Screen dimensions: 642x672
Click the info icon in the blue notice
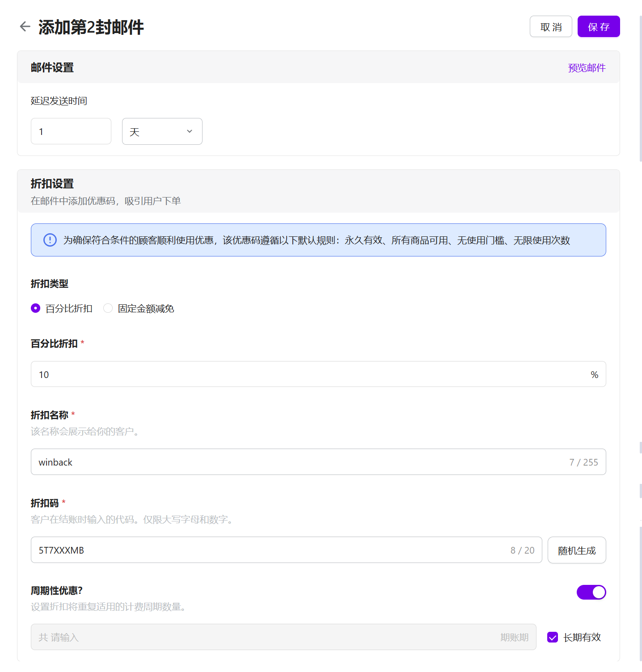50,240
